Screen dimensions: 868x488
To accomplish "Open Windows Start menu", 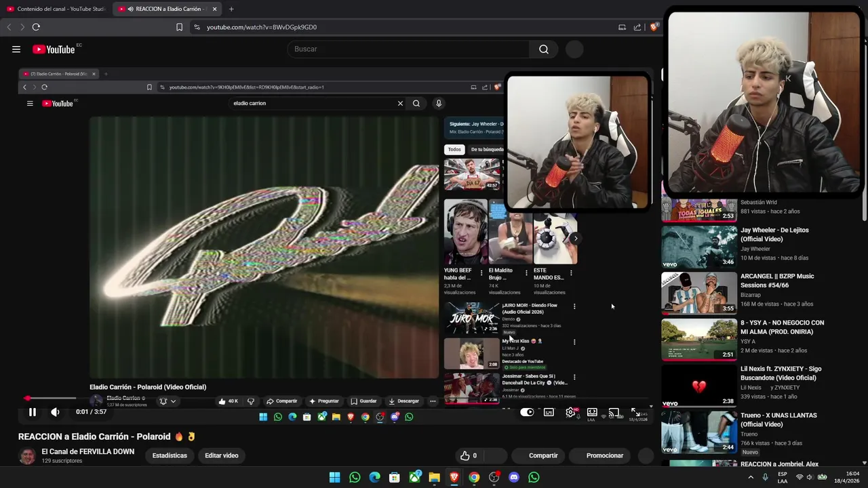I will click(x=335, y=477).
